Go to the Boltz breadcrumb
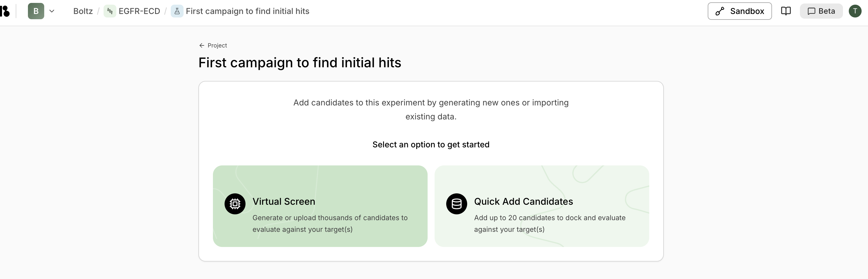The width and height of the screenshot is (868, 279). (x=83, y=11)
